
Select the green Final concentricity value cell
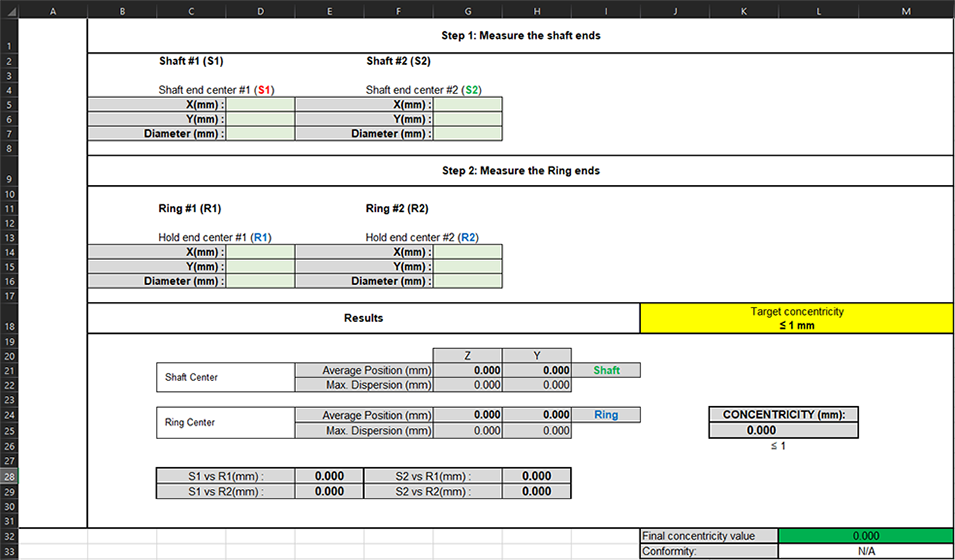click(x=865, y=536)
